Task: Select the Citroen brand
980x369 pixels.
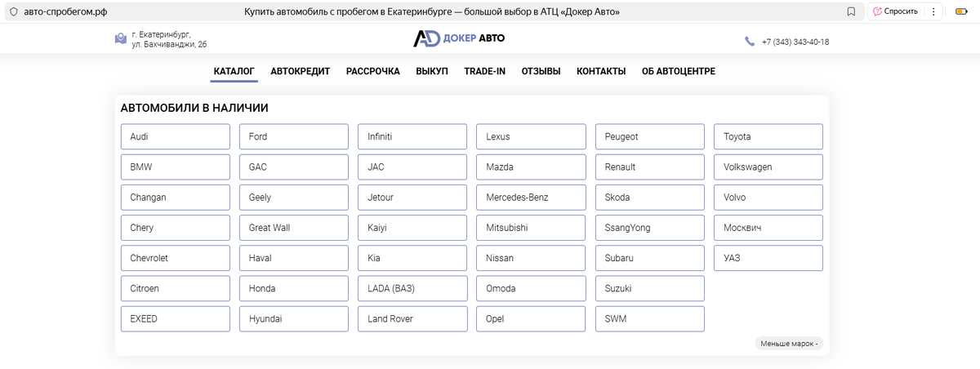Action: pyautogui.click(x=176, y=288)
